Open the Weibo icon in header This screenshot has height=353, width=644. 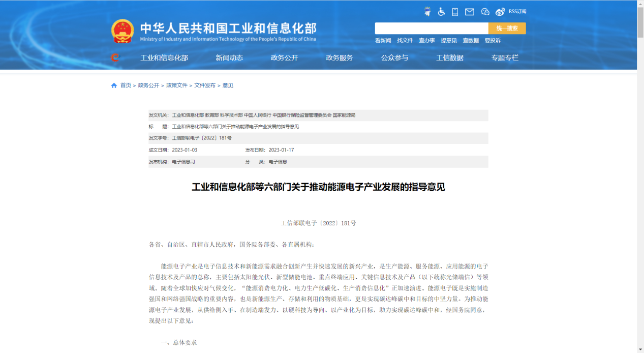pyautogui.click(x=501, y=12)
